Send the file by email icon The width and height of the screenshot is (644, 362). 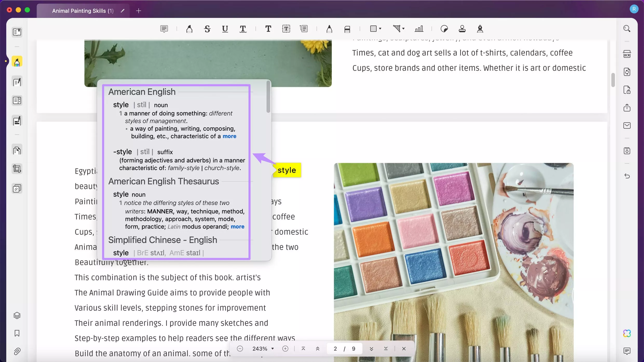627,125
